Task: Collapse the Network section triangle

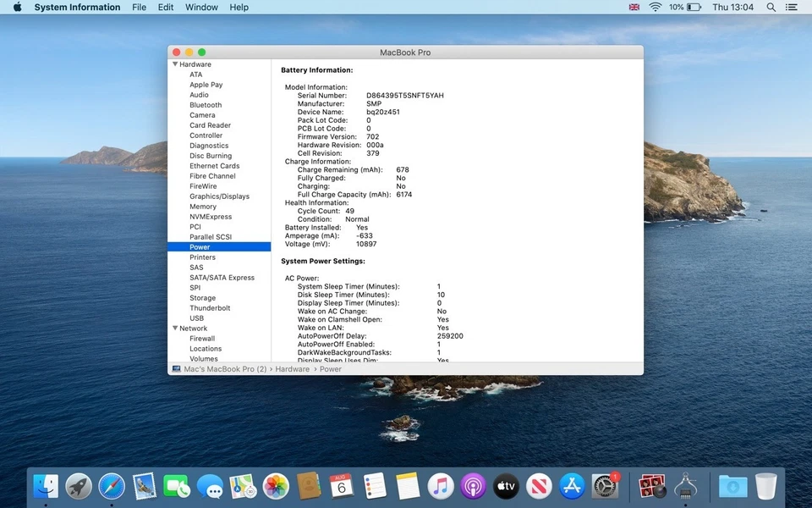Action: (175, 329)
